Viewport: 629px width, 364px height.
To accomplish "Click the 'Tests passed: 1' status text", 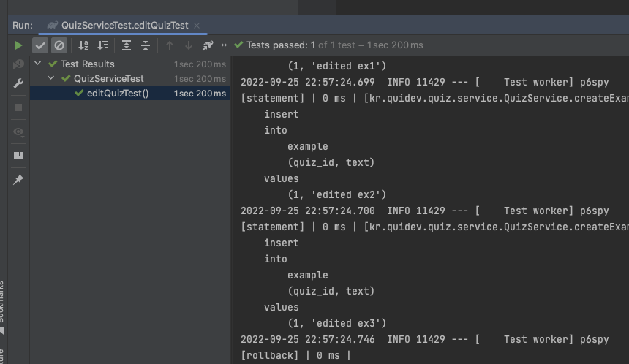I will [x=281, y=45].
